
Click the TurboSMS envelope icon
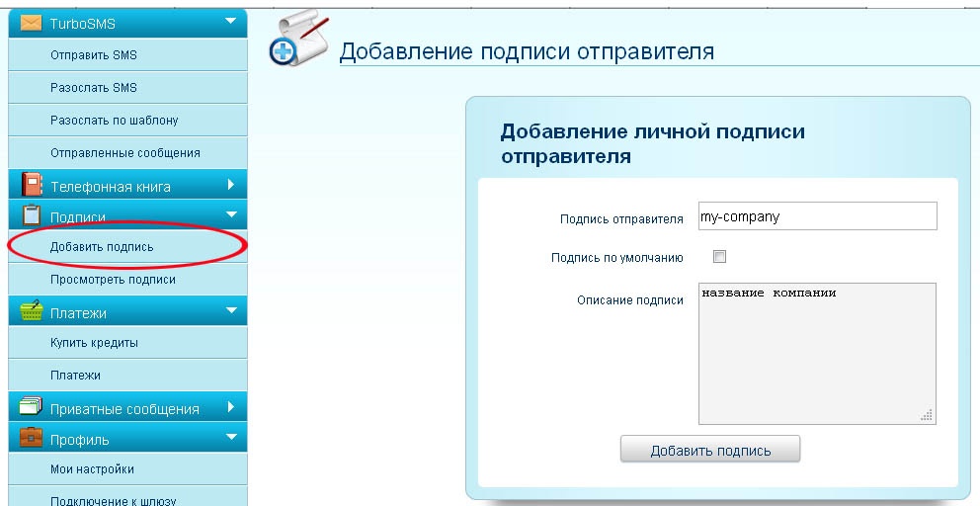click(32, 22)
